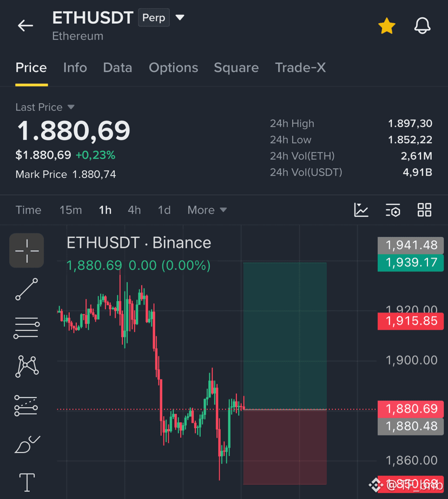Click the 24h Vol(USDT) value 4,91B
The image size is (448, 499).
418,172
